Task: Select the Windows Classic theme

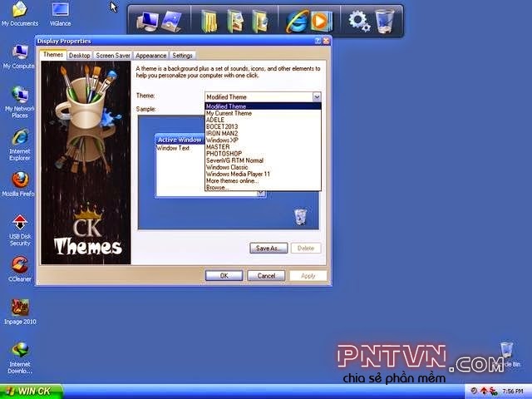Action: pyautogui.click(x=263, y=167)
